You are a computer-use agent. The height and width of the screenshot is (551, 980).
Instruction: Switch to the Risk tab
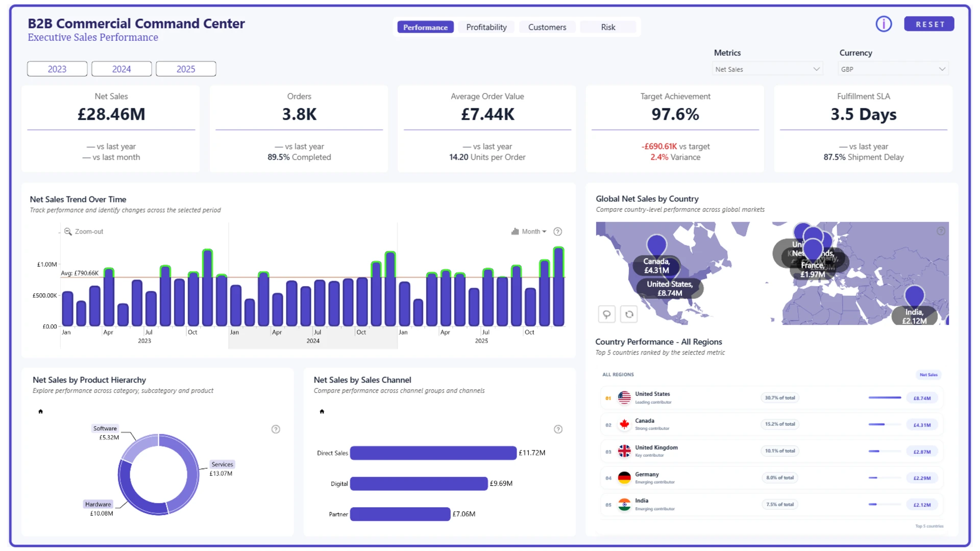coord(608,27)
